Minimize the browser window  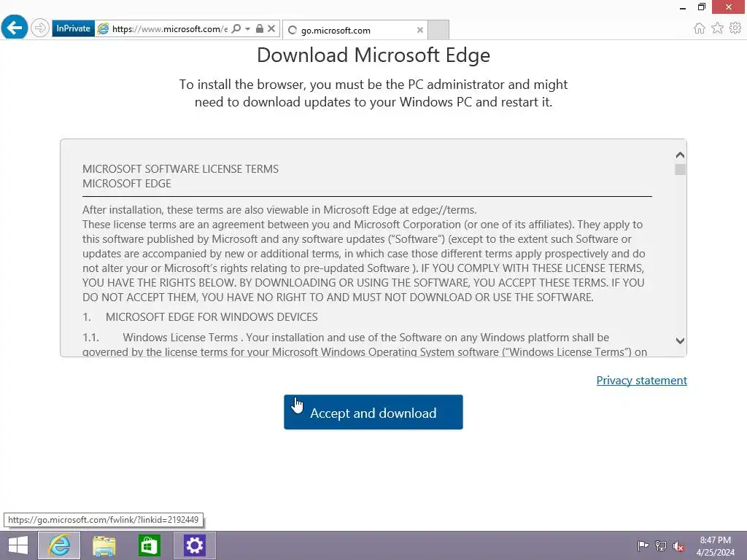click(683, 7)
